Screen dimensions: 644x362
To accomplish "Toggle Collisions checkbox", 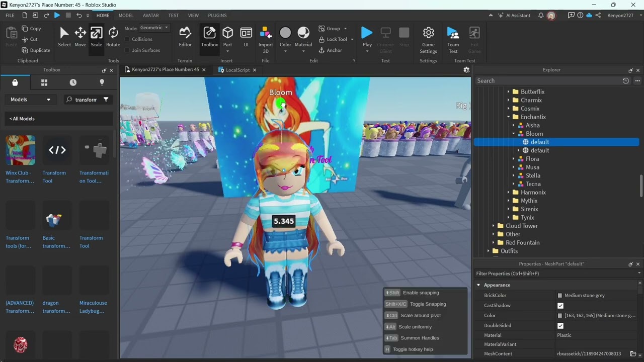I will pos(127,39).
